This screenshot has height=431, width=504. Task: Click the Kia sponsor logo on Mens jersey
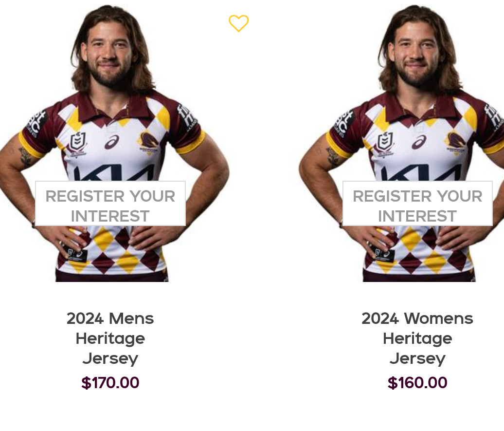pos(115,172)
